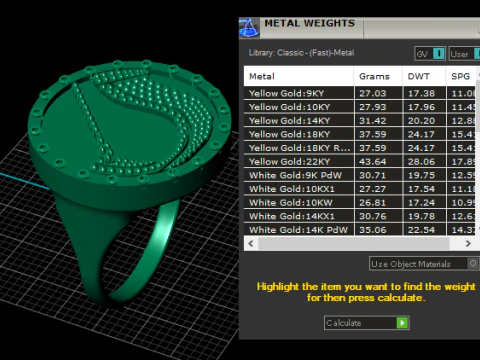Click grams value 26.81
Viewport: 480px width, 360px height.
pos(373,203)
